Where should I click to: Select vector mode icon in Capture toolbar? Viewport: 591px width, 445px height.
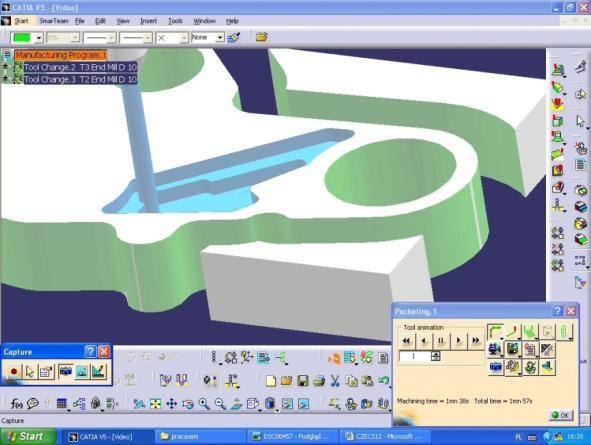coord(98,372)
